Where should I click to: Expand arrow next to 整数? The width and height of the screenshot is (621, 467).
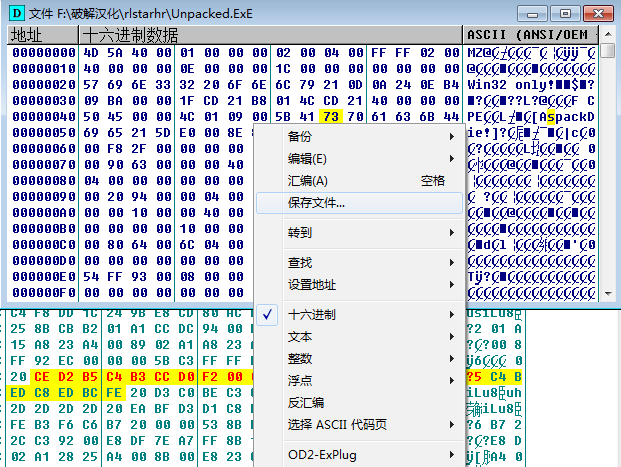click(452, 359)
